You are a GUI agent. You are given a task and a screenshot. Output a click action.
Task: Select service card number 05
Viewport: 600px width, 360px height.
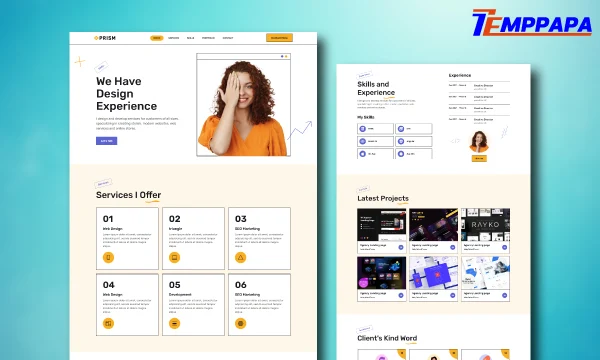(193, 305)
